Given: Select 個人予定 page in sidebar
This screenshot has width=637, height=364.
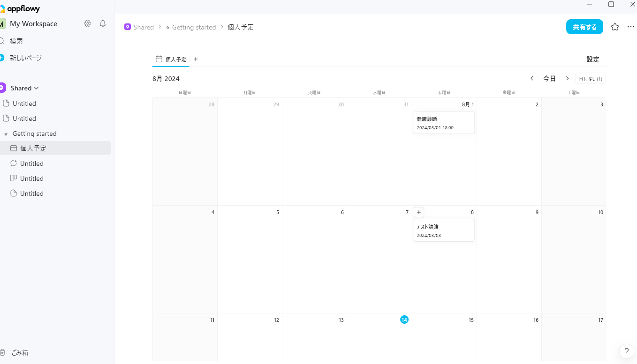Looking at the screenshot, I should click(55, 148).
